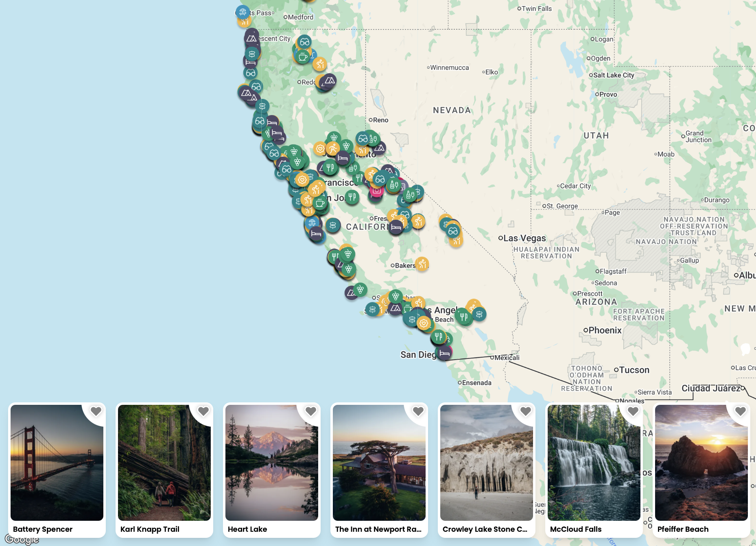Open the tent campsite marker near Redding
The width and height of the screenshot is (756, 546).
330,81
